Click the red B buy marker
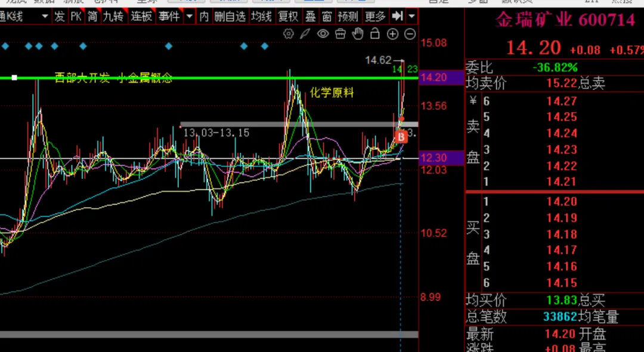 [401, 137]
